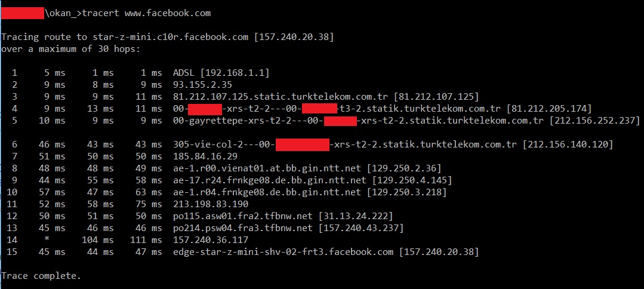This screenshot has width=644, height=289.
Task: Click the destination IP 157.240.20.38 in the header line
Action: pos(293,37)
